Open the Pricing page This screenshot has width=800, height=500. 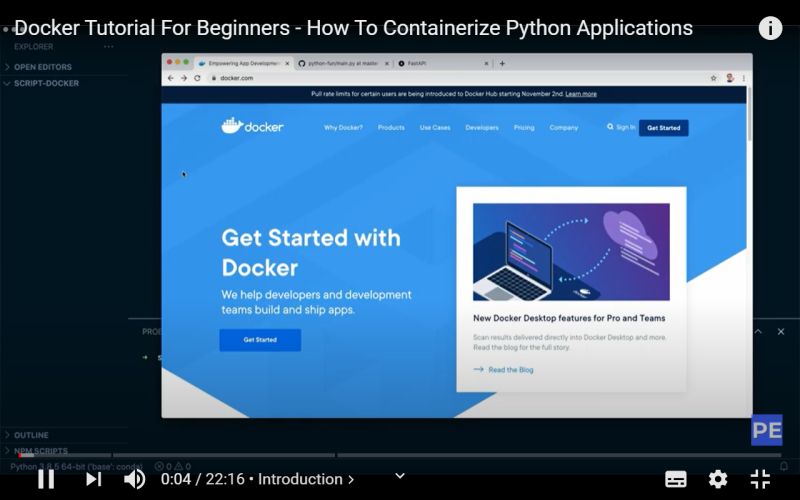pyautogui.click(x=524, y=128)
